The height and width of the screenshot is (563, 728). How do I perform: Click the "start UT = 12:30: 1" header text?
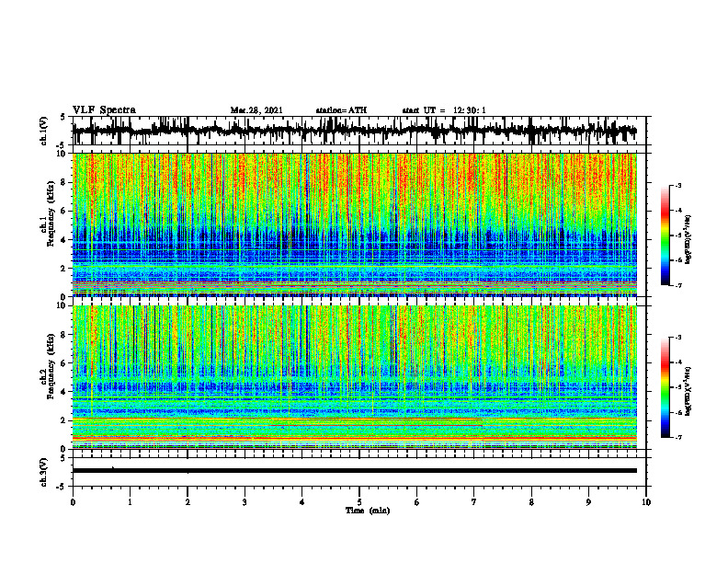click(x=444, y=110)
